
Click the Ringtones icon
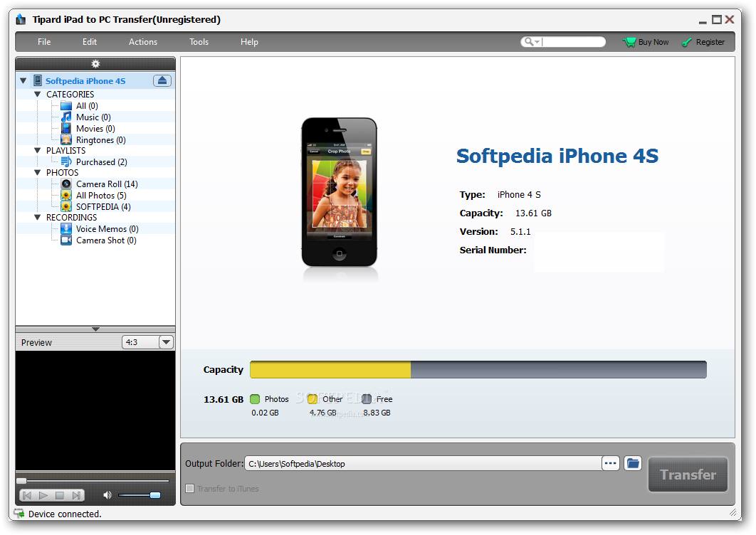click(66, 139)
